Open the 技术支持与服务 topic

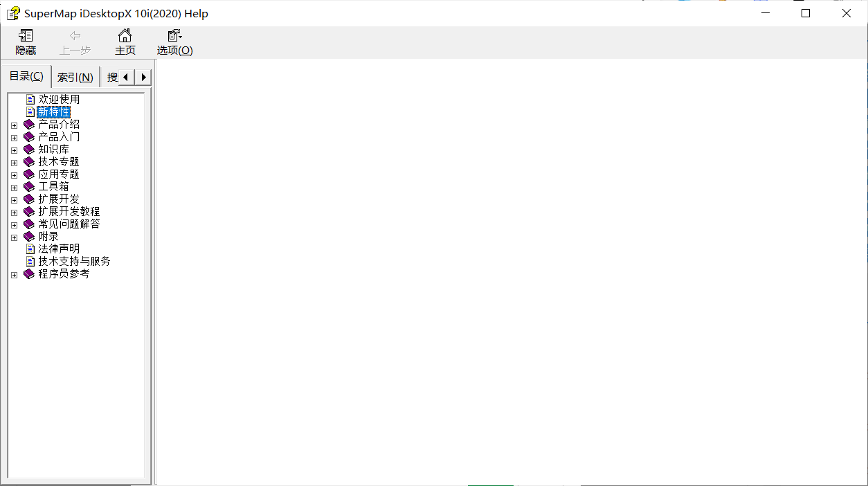tap(74, 261)
